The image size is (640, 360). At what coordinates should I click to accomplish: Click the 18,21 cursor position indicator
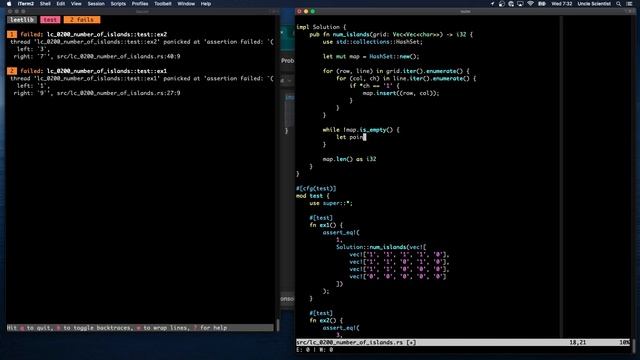tap(578, 342)
